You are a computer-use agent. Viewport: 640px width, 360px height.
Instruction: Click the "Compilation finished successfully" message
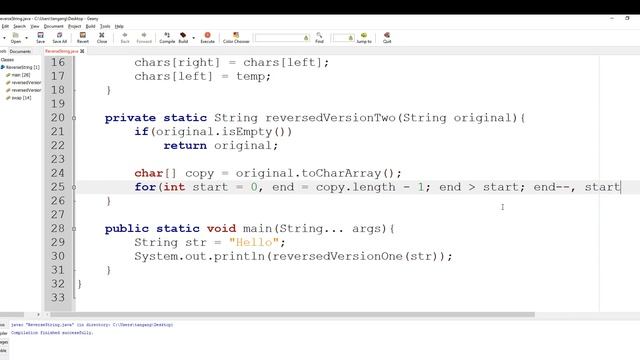pyautogui.click(x=52, y=333)
